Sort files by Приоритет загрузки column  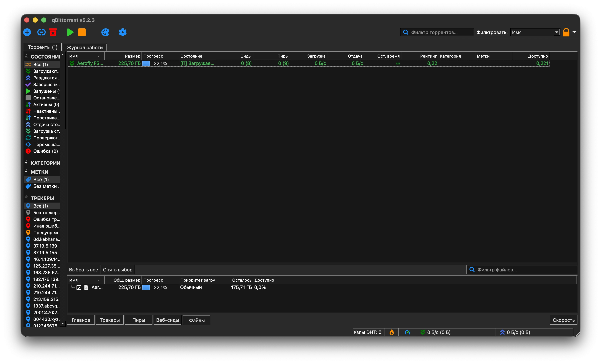[x=197, y=280]
